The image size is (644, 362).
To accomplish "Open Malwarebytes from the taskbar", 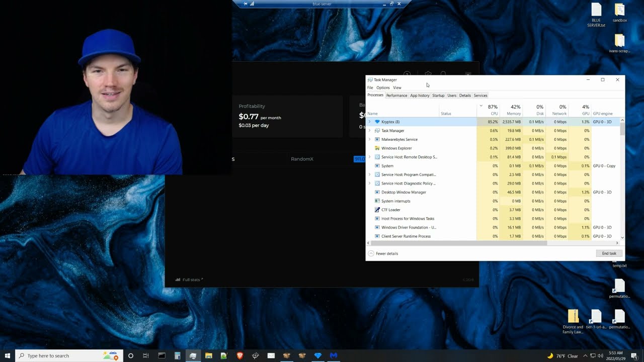I will 333,355.
